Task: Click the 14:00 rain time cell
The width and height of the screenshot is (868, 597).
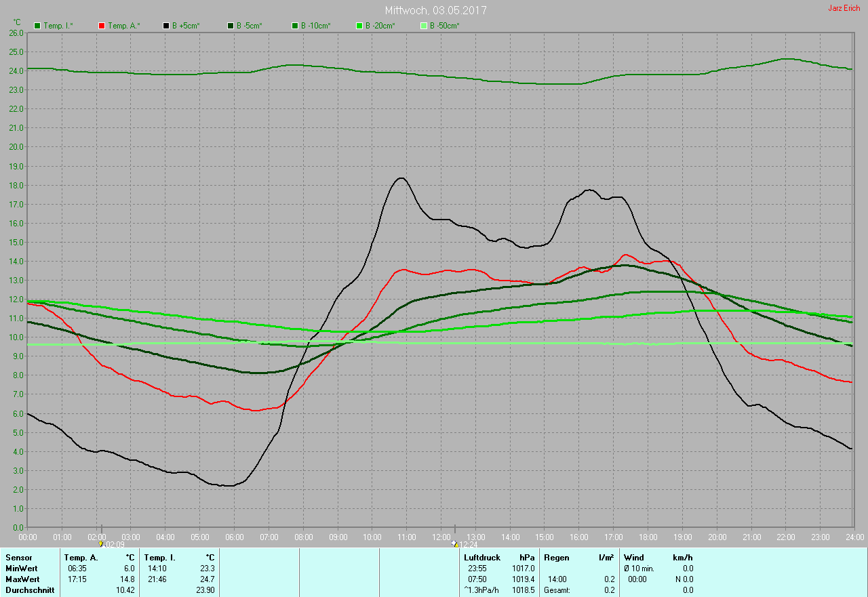Action: coord(557,579)
